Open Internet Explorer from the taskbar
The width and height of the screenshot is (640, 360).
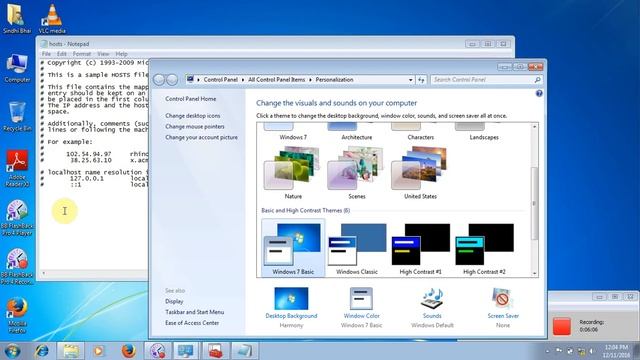[x=42, y=351]
